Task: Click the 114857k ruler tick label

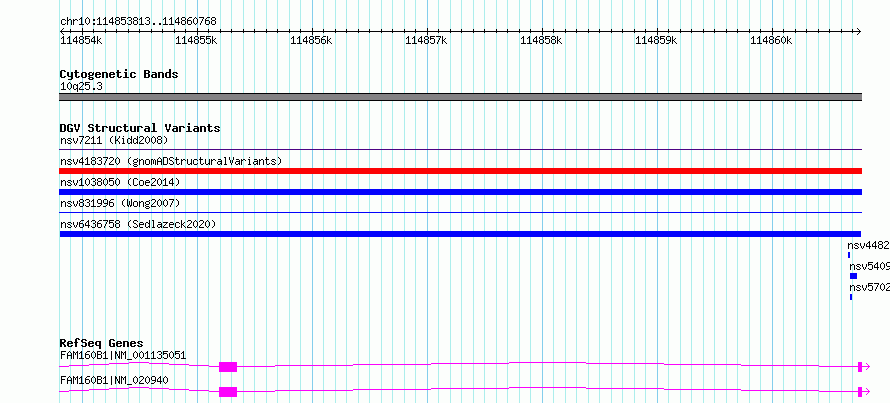Action: click(426, 40)
